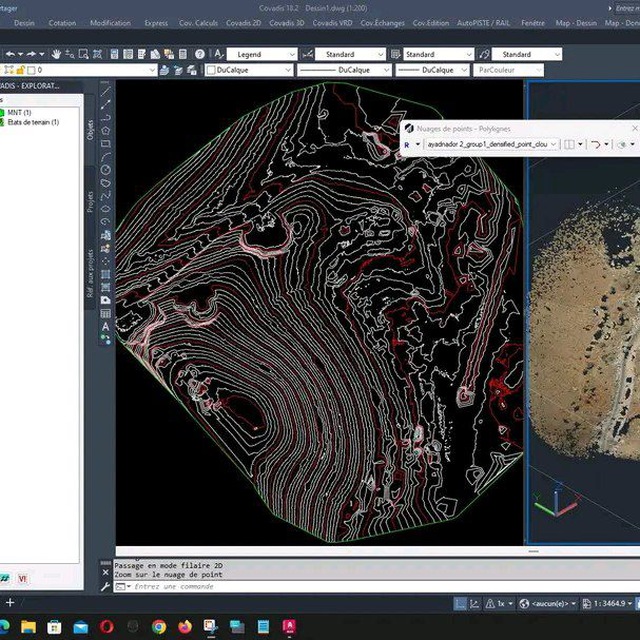Toggle the point cloud visibility icon

[x=622, y=144]
